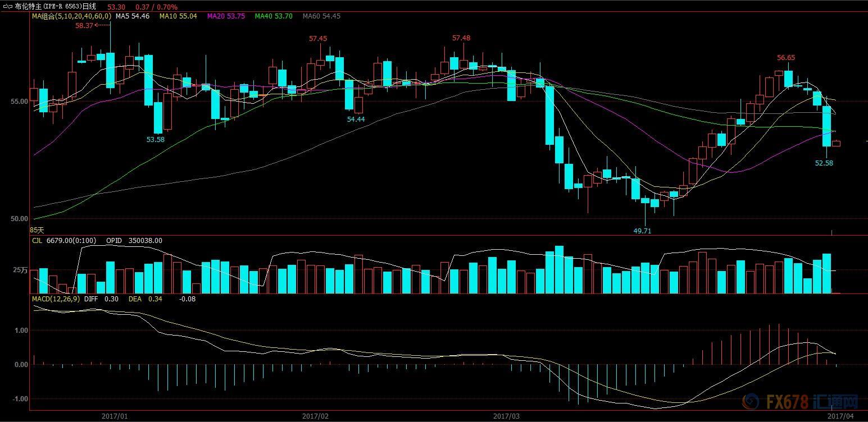The width and height of the screenshot is (868, 422).
Task: Select the CJL volume indicator label
Action: coord(37,241)
